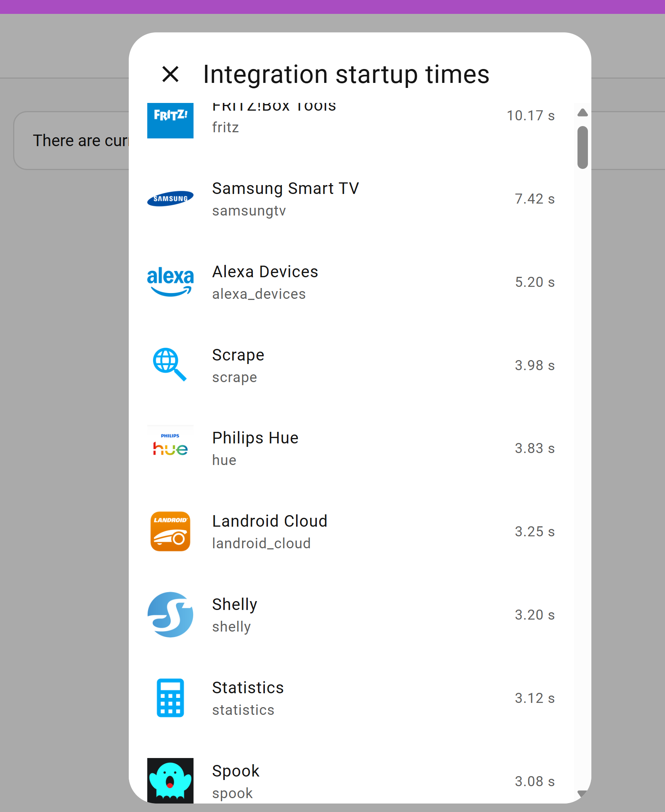Screen dimensions: 665x812
Task: Click the Landroid Cloud integration name
Action: click(x=270, y=521)
